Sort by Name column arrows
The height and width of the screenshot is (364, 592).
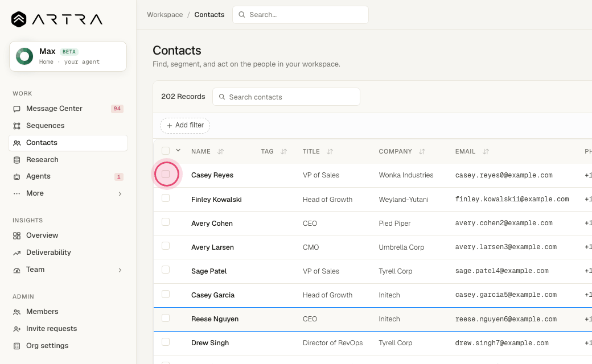click(x=220, y=151)
